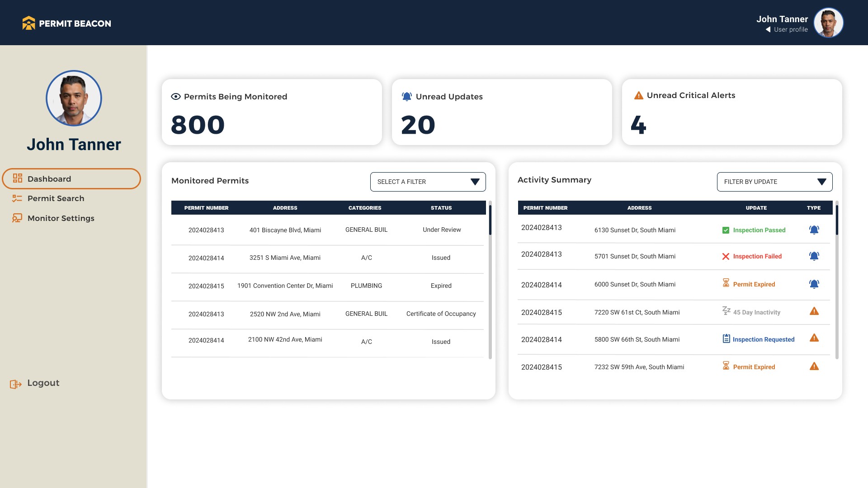Click the Unread Updates bell icon

(406, 96)
